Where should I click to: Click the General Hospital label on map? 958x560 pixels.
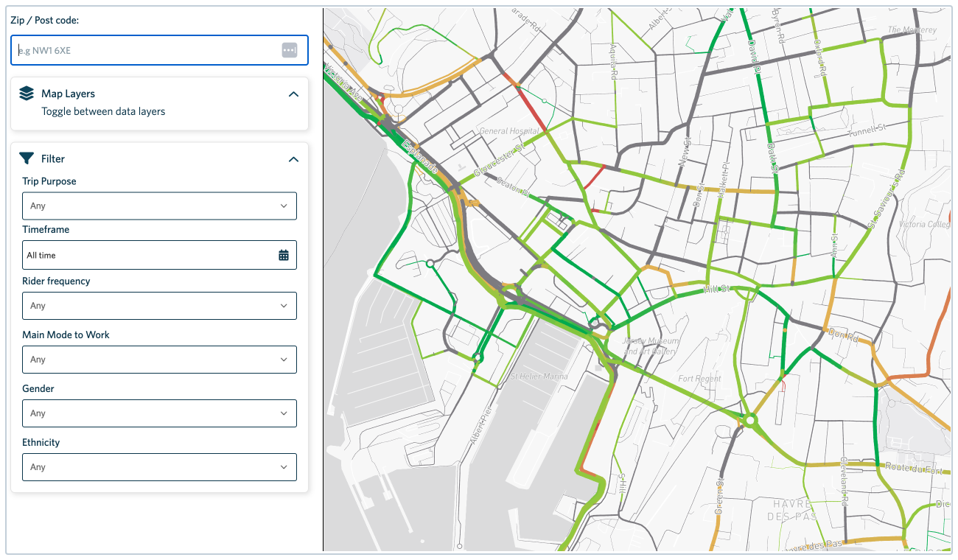tap(509, 131)
